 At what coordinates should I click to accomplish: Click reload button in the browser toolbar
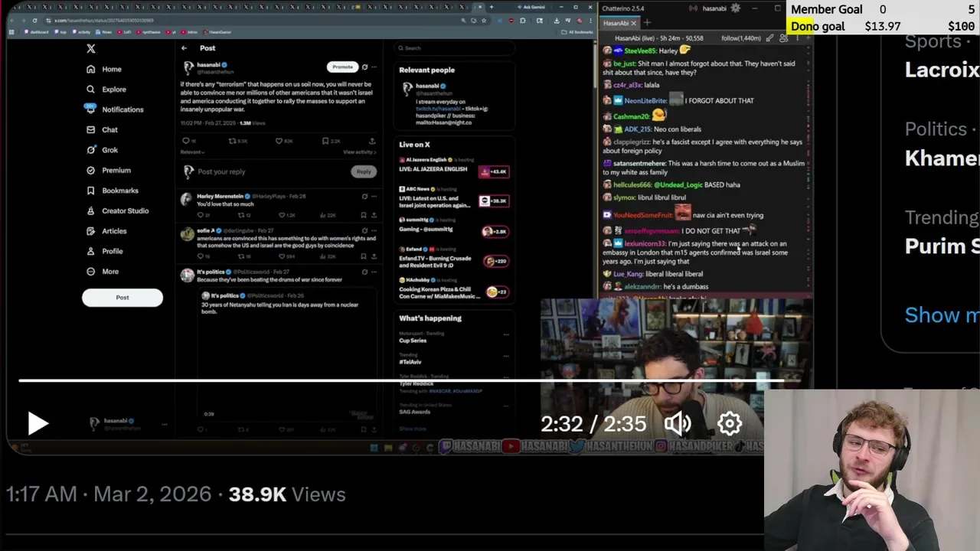tap(34, 21)
